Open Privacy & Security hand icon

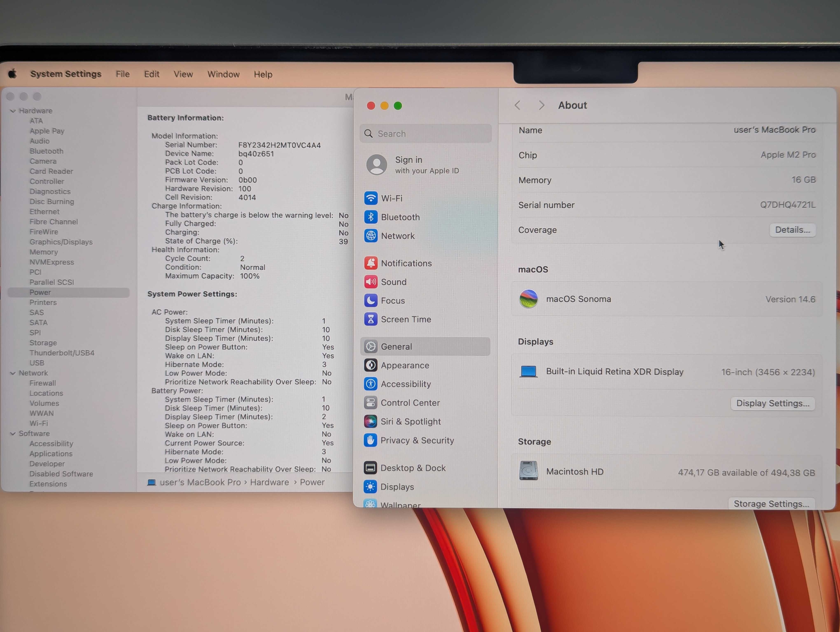pos(371,440)
